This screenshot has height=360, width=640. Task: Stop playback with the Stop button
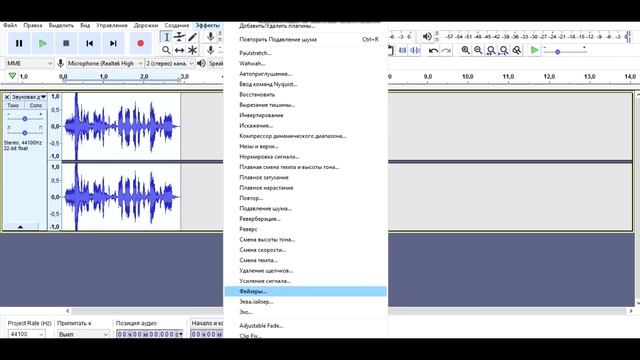pyautogui.click(x=66, y=43)
